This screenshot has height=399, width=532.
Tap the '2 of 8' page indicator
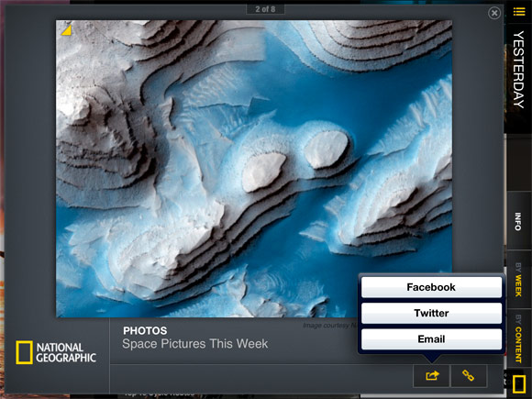tap(265, 9)
